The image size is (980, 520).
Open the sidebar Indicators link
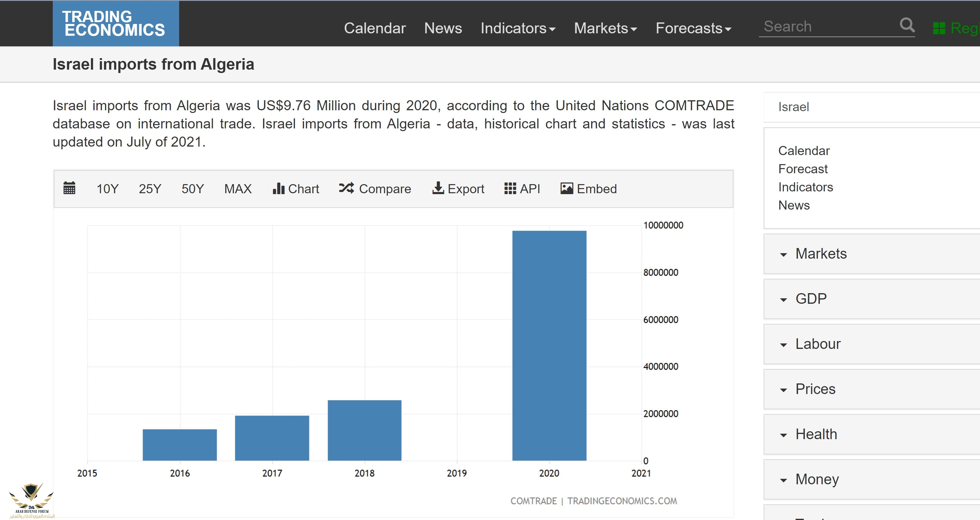click(x=805, y=187)
